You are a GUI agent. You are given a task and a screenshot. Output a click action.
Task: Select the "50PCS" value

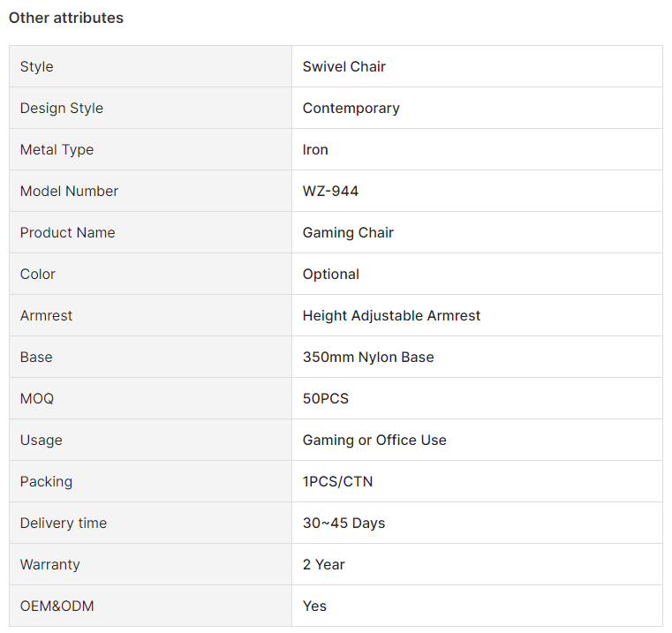[x=326, y=398]
